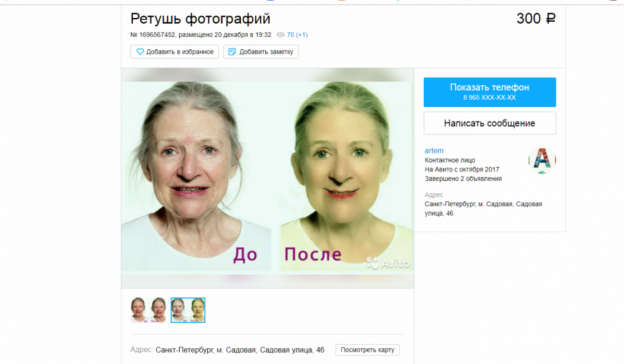Viewport: 624px width, 364px height.
Task: Click the Avito watermark on the photo
Action: 388,263
